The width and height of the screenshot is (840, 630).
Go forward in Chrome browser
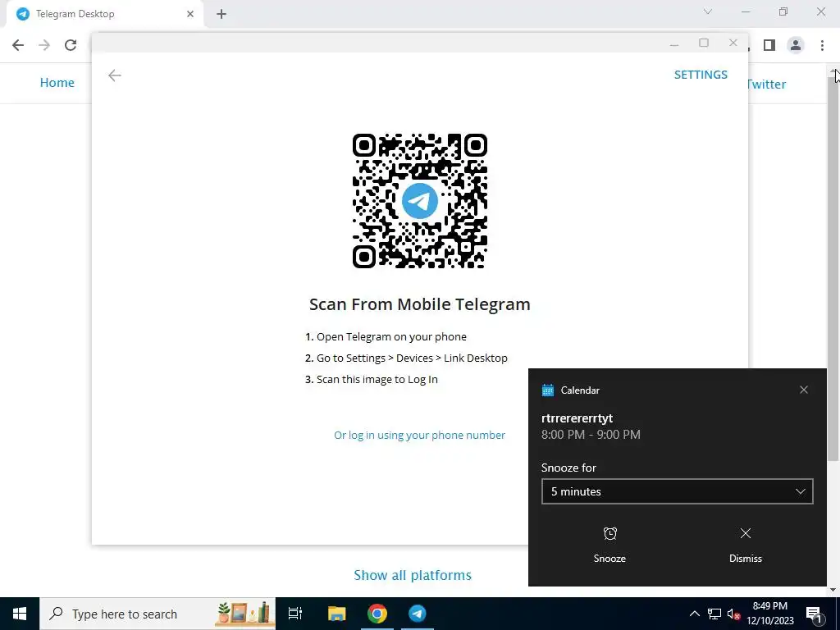coord(44,45)
